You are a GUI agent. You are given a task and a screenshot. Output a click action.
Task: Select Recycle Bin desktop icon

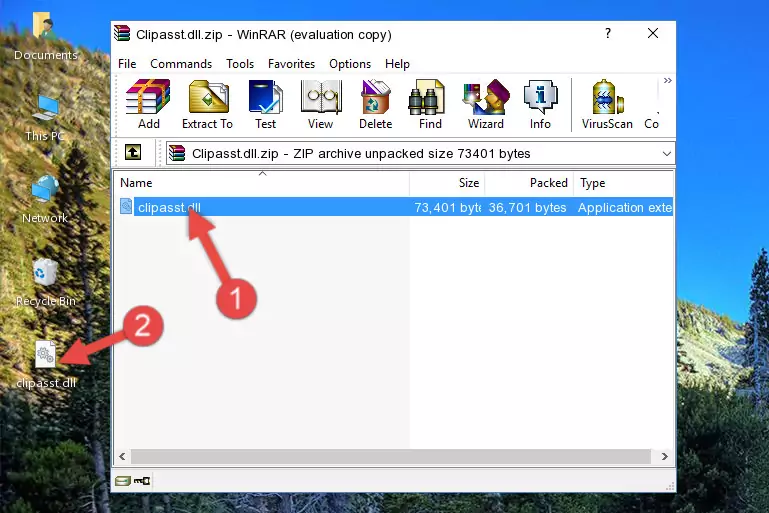click(45, 283)
